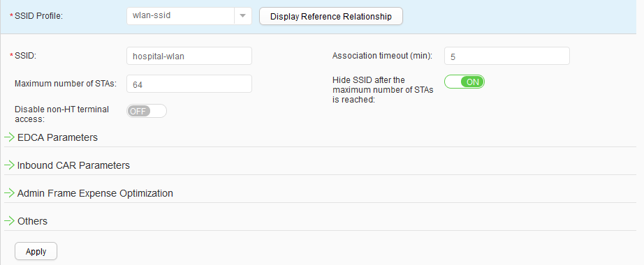Click the Hide SSID after maximum STAs label
Screen dimensions: 644x265
[x=382, y=89]
